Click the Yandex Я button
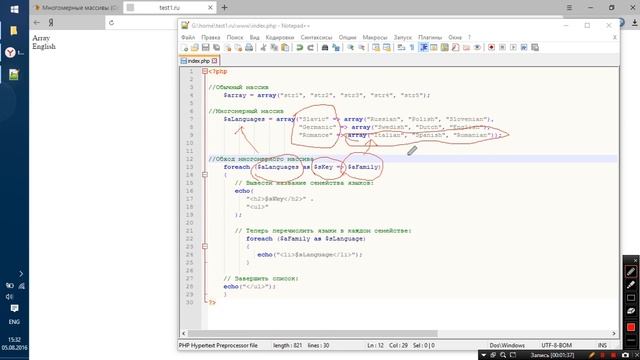640x360 pixels. (51, 22)
